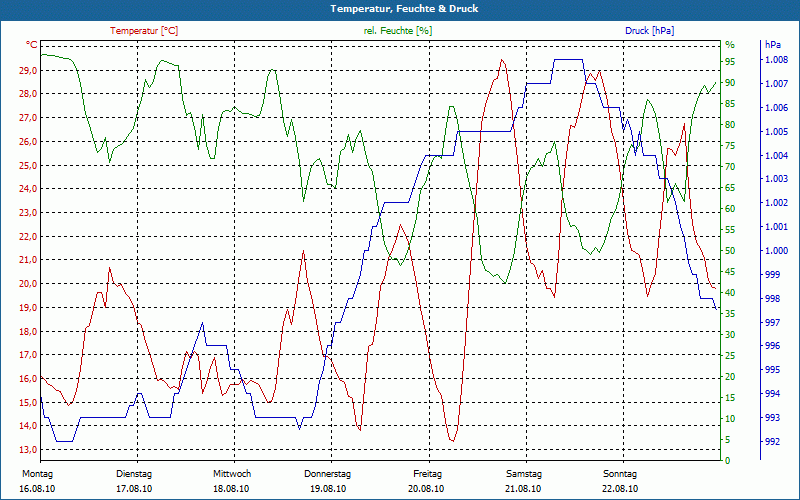Click the 'Mittwoch' day label
Screen dimensions: 800x500
pos(232,474)
